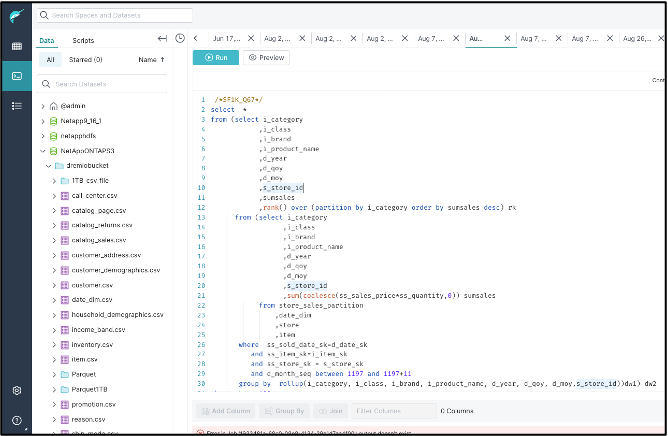
Task: Open the settings gear icon
Action: point(16,391)
